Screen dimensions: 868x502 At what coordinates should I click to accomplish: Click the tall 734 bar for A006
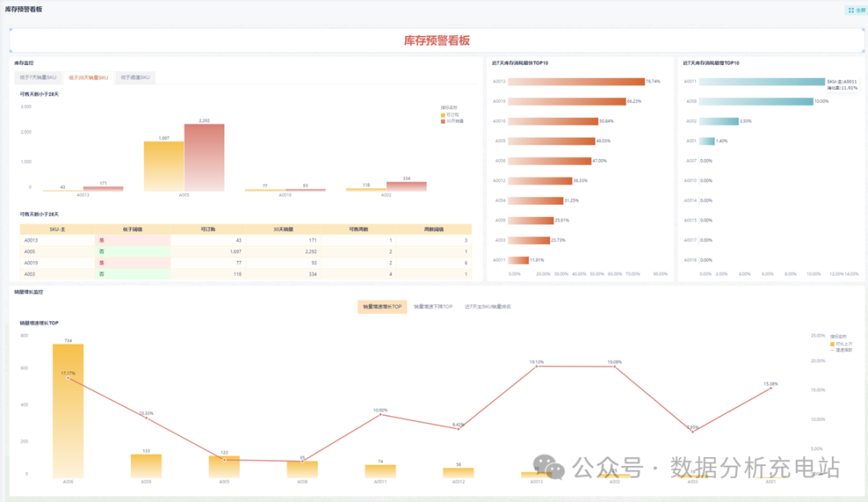click(x=68, y=410)
